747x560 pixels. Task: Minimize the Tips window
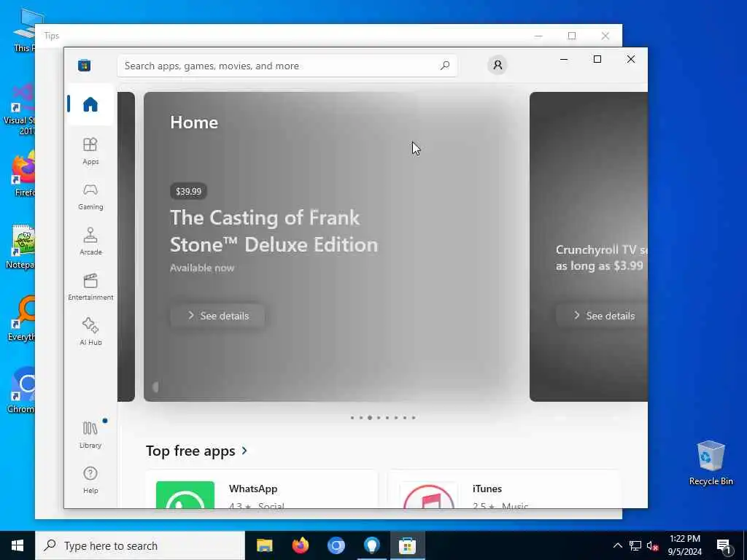(538, 36)
